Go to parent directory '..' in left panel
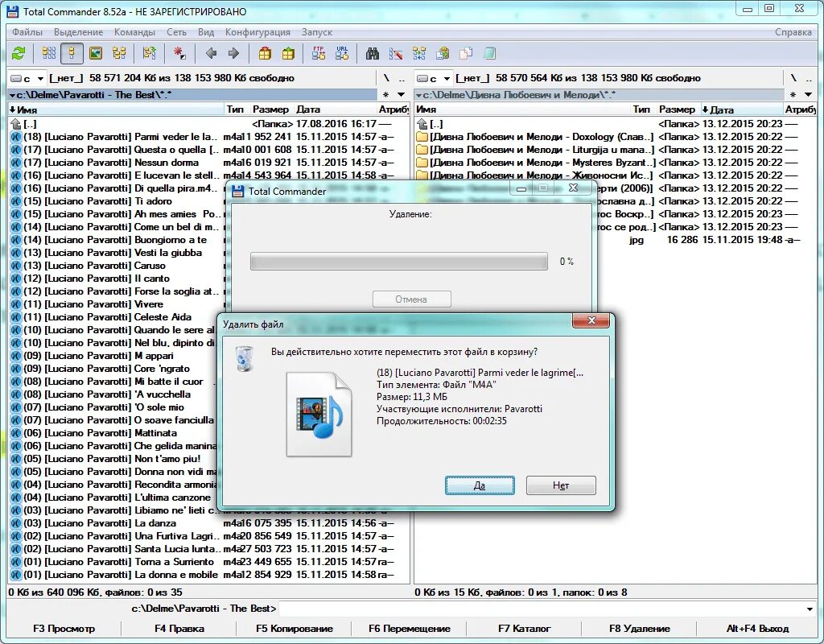 pos(402,78)
